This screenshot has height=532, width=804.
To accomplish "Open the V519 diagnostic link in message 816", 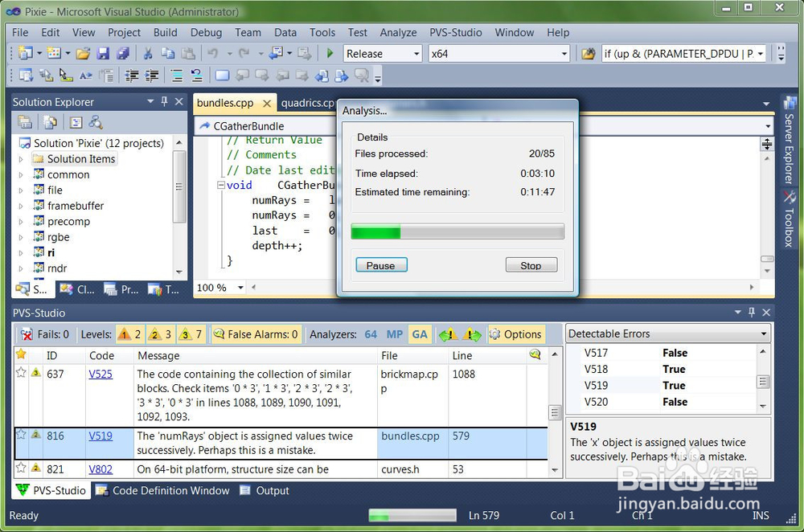I will pos(100,436).
